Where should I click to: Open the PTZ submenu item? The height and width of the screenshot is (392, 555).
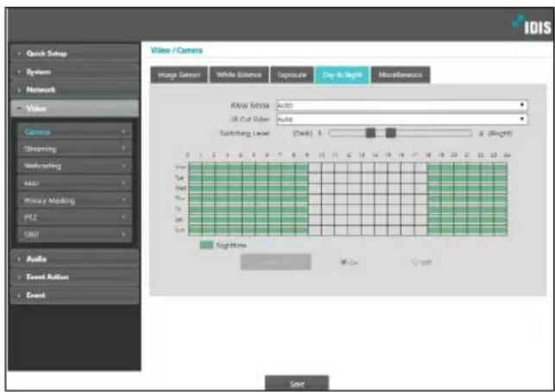75,218
